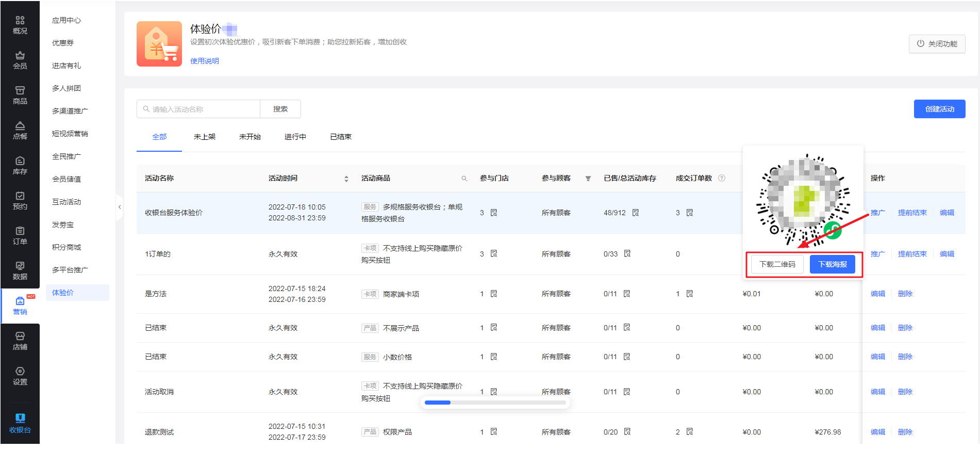Open the 设置 settings sidebar icon

tap(20, 376)
